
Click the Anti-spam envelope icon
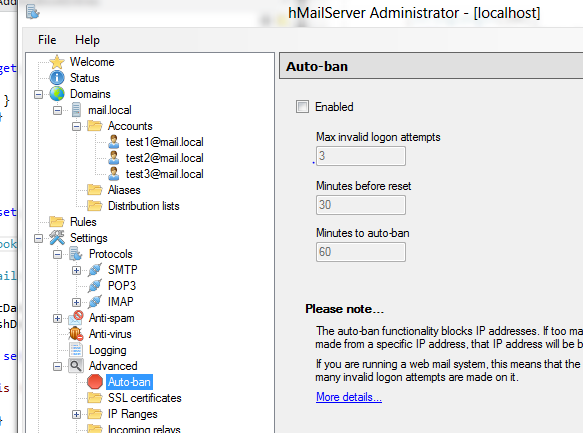(76, 318)
